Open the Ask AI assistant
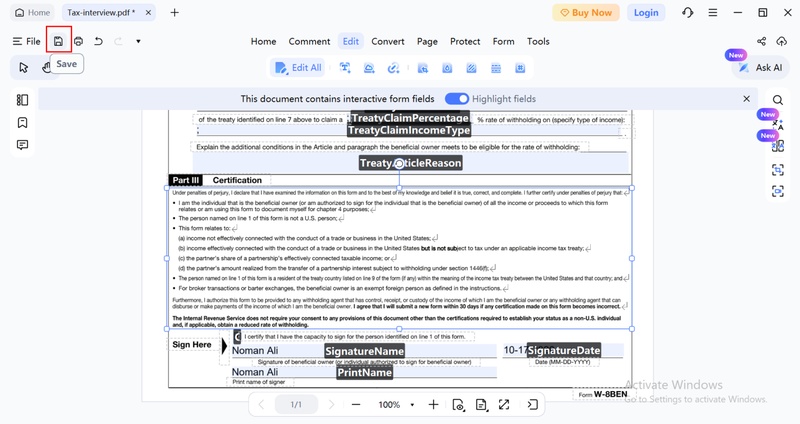Viewport: 800px width, 424px height. [x=760, y=67]
